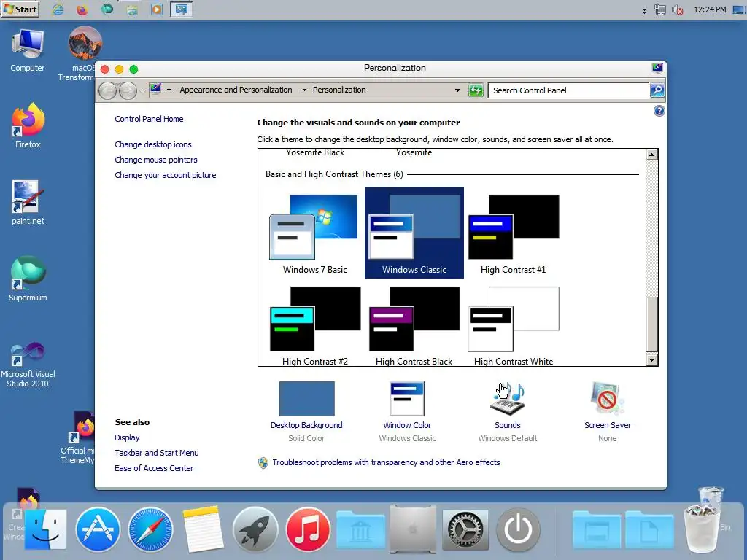The width and height of the screenshot is (747, 560).
Task: Open Help question mark icon
Action: (659, 111)
